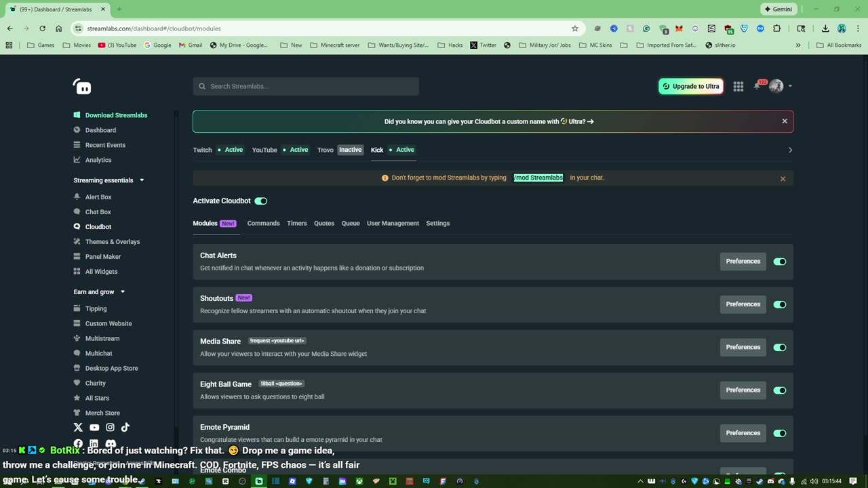Open the Dashboard sidebar item
The height and width of the screenshot is (488, 868).
tap(95, 130)
